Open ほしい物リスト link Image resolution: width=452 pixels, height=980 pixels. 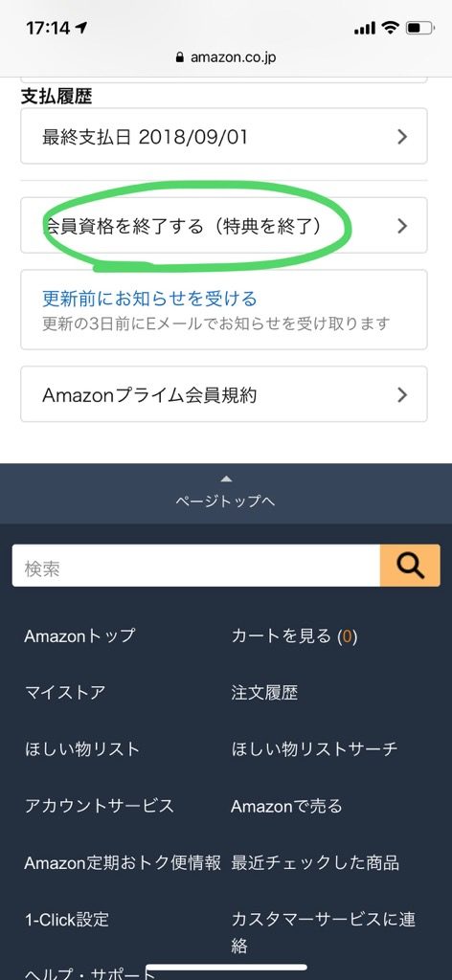[82, 748]
